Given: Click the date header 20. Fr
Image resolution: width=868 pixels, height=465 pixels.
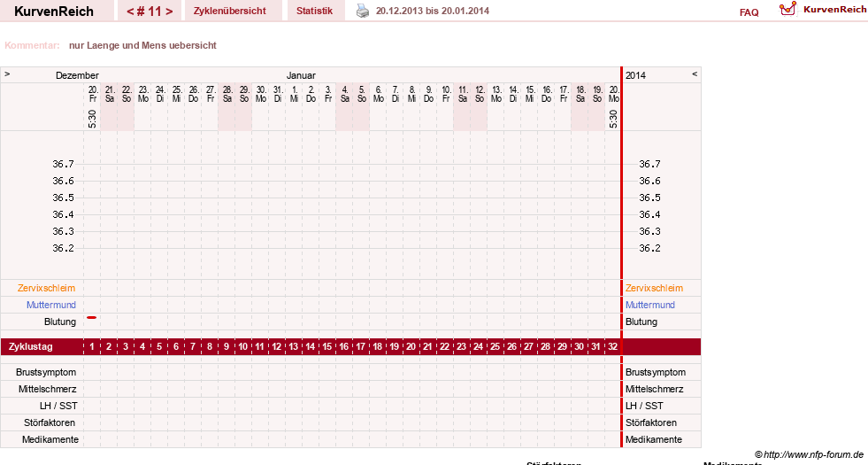Looking at the screenshot, I should coord(93,94).
